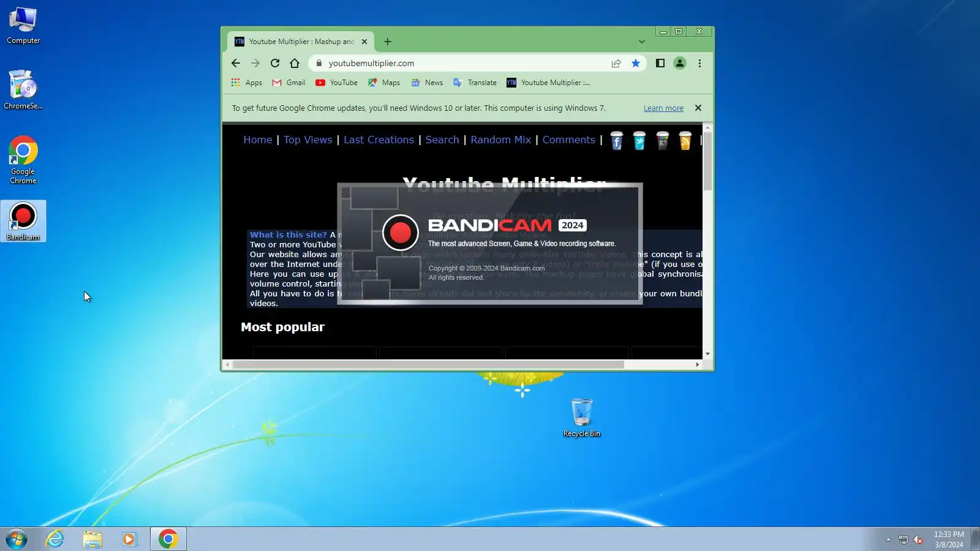Click the horizontal page scrollbar thumb
This screenshot has width=980, height=551.
click(428, 364)
